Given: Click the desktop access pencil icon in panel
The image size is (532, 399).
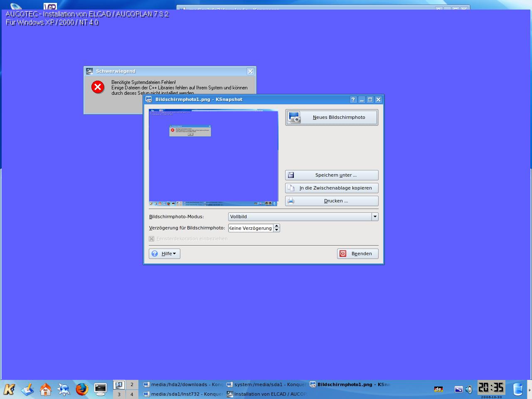Looking at the screenshot, I should [x=27, y=389].
